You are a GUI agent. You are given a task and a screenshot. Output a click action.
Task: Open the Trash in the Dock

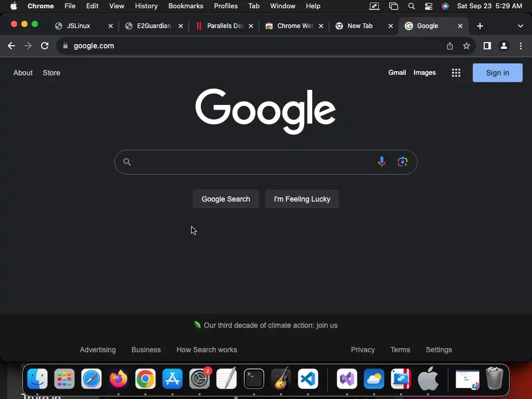pyautogui.click(x=495, y=378)
